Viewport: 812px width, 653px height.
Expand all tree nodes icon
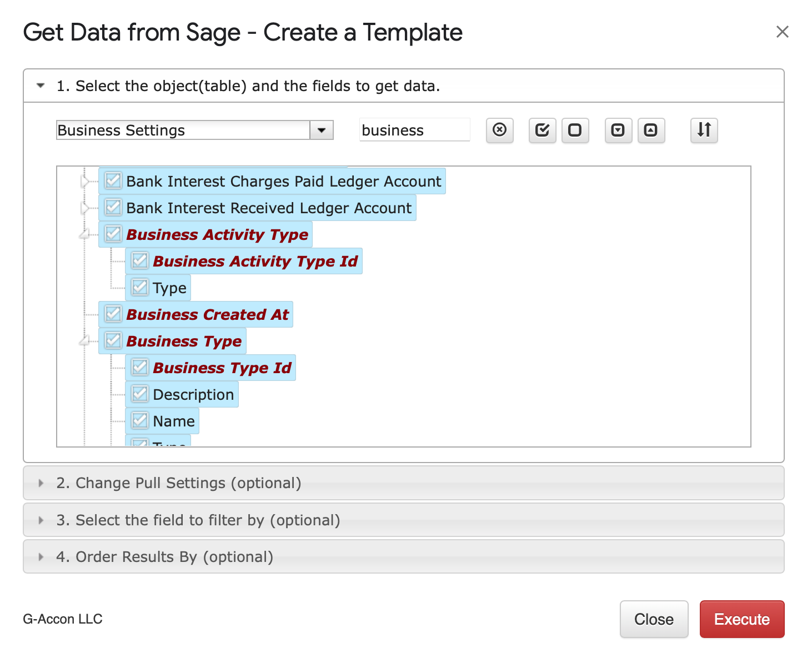pos(618,130)
